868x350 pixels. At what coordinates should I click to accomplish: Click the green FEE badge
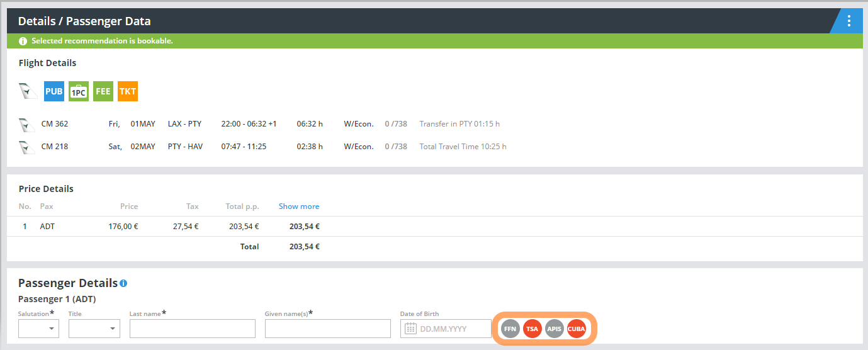pyautogui.click(x=103, y=91)
